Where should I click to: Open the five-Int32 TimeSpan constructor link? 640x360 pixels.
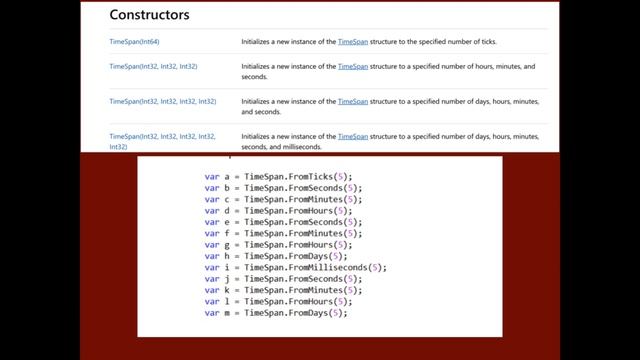(x=162, y=141)
